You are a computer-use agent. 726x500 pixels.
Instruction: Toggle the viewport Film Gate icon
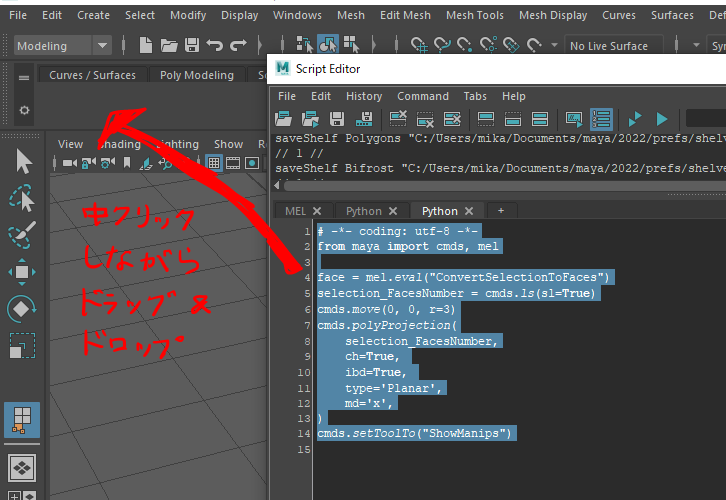coord(233,163)
